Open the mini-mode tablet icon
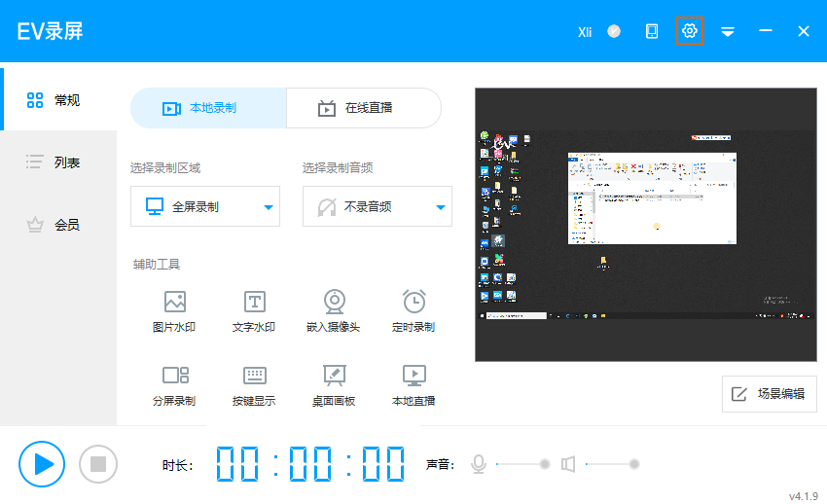 tap(651, 32)
